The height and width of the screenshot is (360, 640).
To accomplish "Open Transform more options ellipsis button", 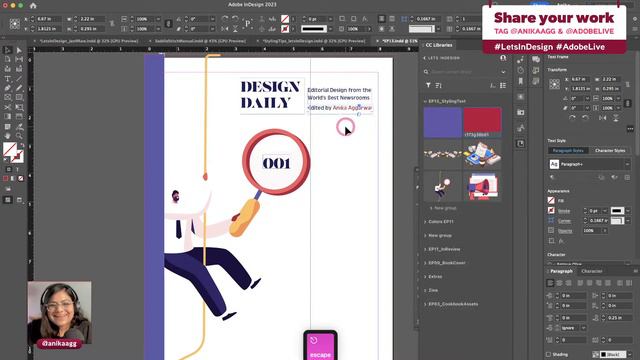I will pos(630,129).
